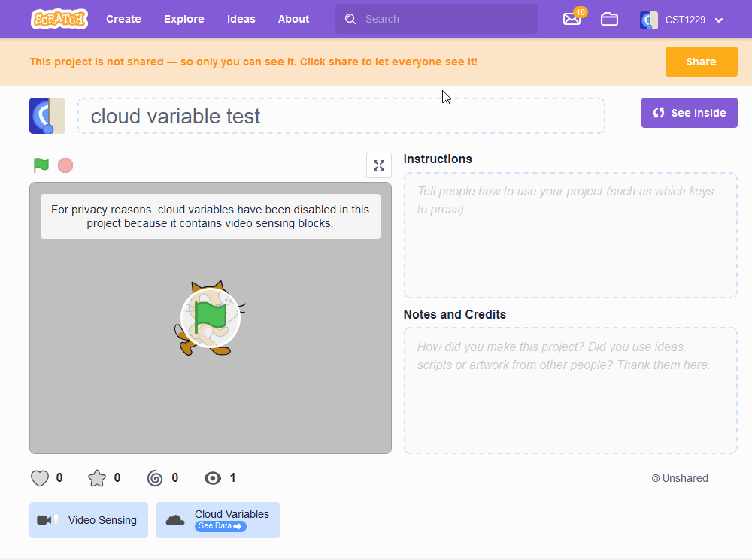Viewport: 752px width, 560px height.
Task: Start project with the large center flag
Action: (211, 318)
